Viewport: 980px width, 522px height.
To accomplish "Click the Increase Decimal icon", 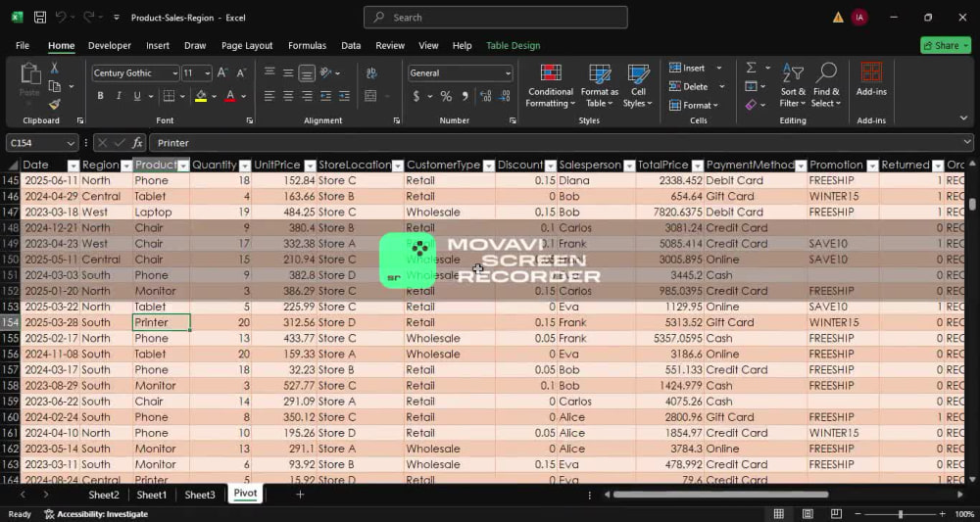I will click(486, 96).
